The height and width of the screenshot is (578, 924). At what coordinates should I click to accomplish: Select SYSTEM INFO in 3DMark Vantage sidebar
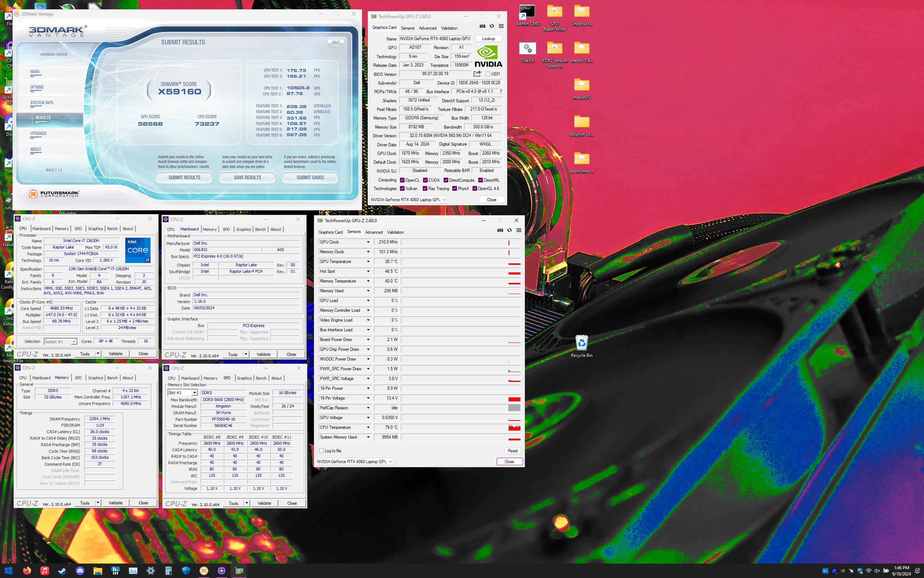coord(42,103)
